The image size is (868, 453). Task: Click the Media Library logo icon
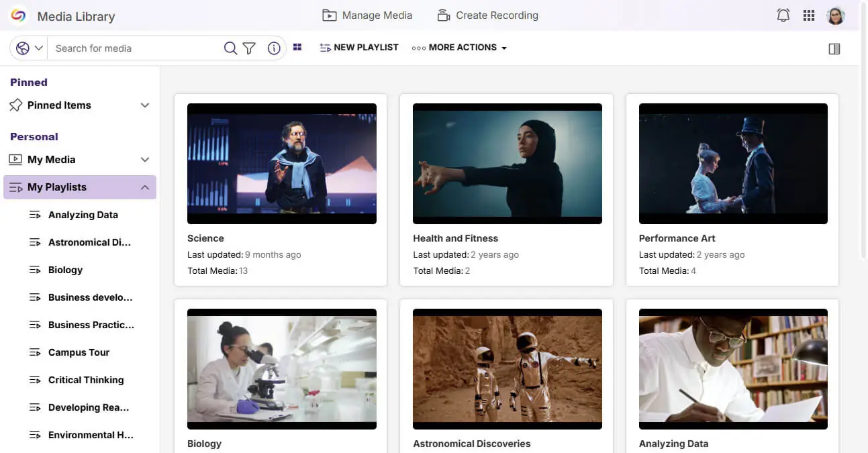click(x=18, y=15)
